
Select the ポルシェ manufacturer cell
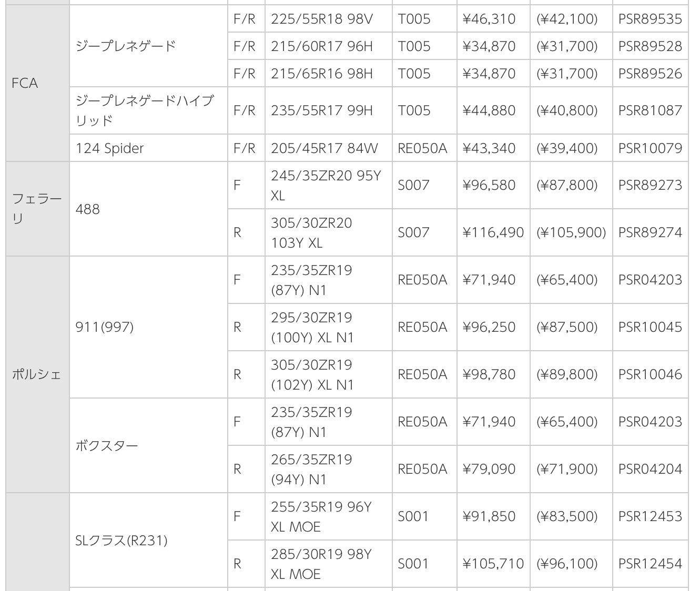(x=36, y=374)
